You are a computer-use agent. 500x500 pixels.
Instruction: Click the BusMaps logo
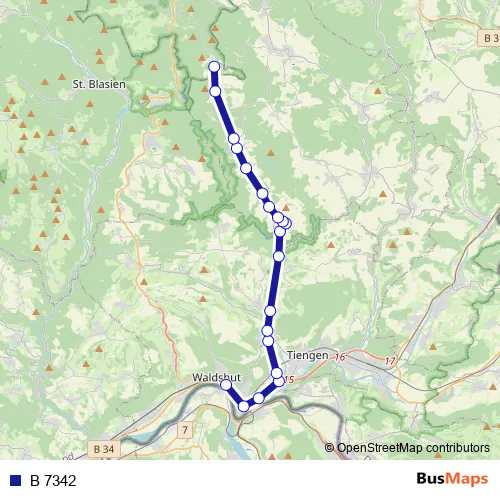(452, 479)
